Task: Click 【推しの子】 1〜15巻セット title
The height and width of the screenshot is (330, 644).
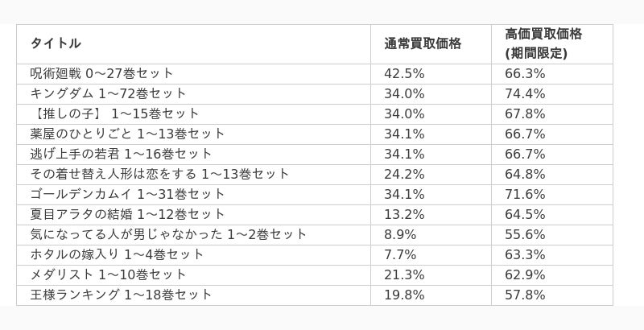Action: point(114,114)
